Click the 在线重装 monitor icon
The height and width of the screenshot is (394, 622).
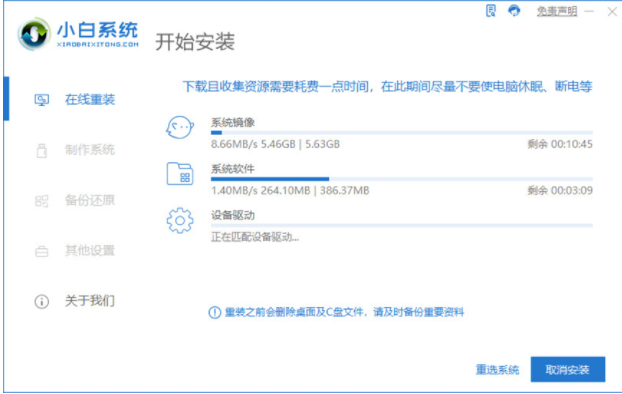pos(42,100)
